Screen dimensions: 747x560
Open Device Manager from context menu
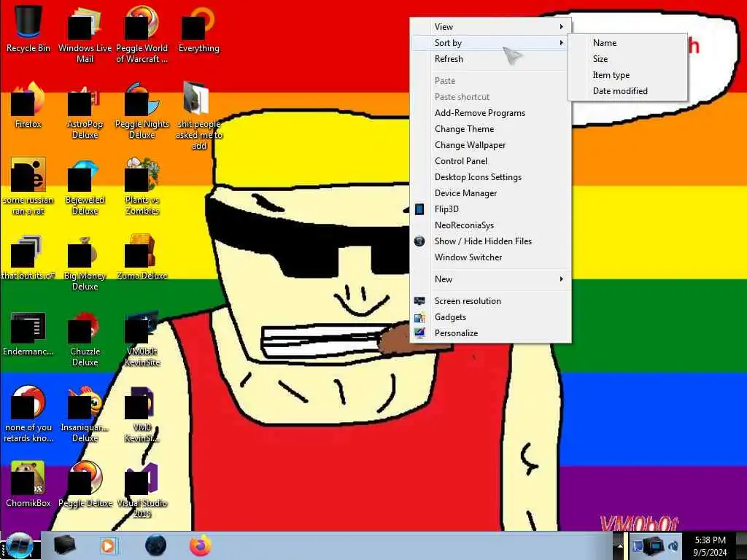pyautogui.click(x=491, y=192)
